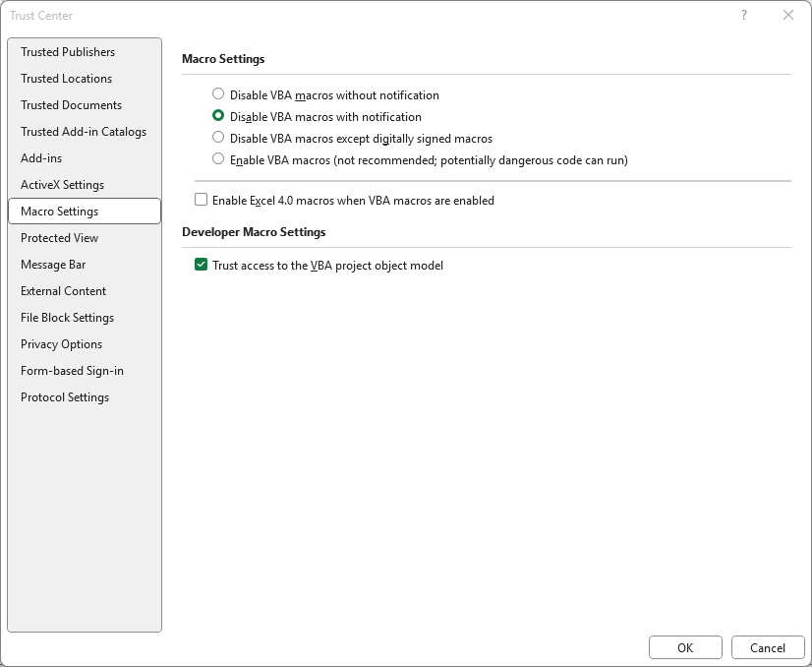The image size is (812, 667).
Task: Open External Content settings
Action: pyautogui.click(x=63, y=290)
